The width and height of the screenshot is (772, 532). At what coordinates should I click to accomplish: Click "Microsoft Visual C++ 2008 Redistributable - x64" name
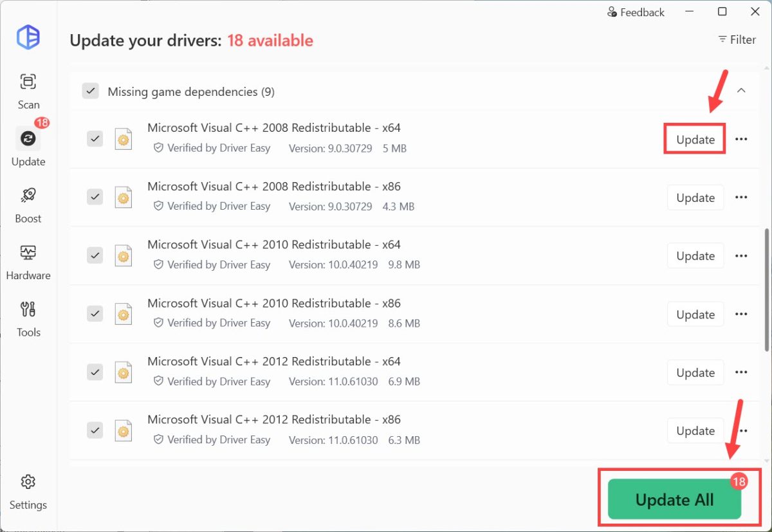(x=274, y=127)
